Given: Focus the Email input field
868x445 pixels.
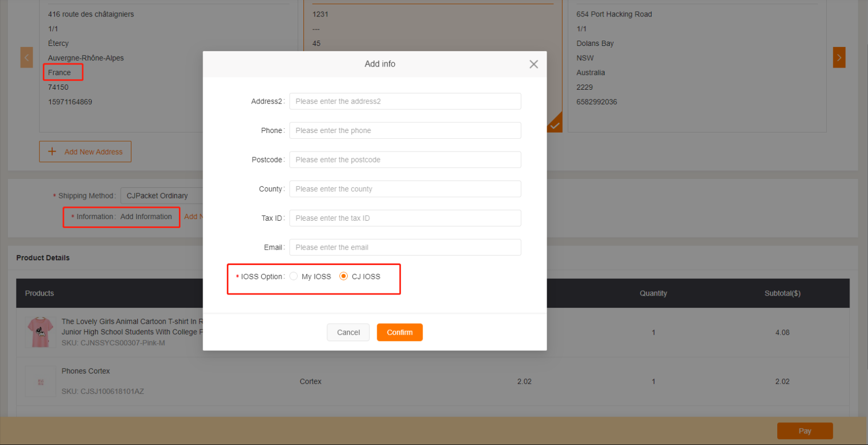Looking at the screenshot, I should [x=405, y=248].
